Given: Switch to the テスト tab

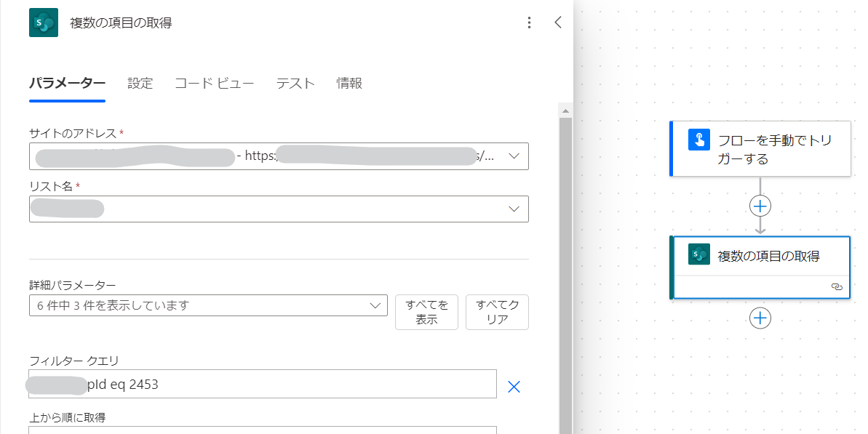Looking at the screenshot, I should click(295, 84).
